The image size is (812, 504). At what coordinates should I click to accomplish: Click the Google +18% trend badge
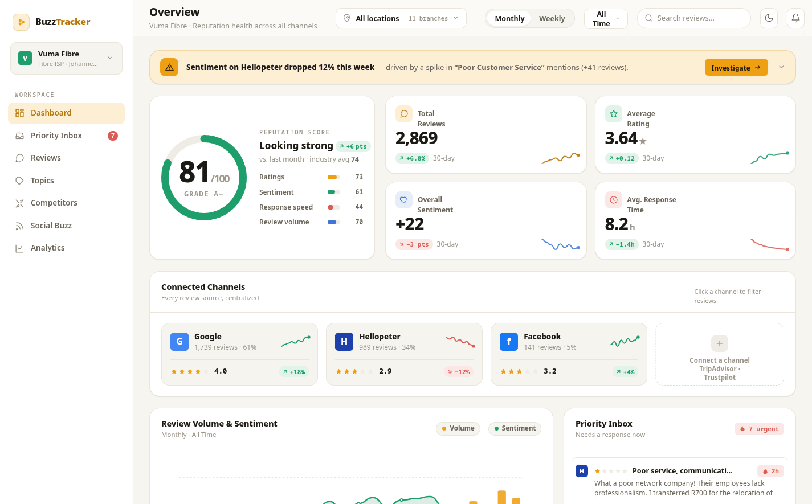(294, 372)
